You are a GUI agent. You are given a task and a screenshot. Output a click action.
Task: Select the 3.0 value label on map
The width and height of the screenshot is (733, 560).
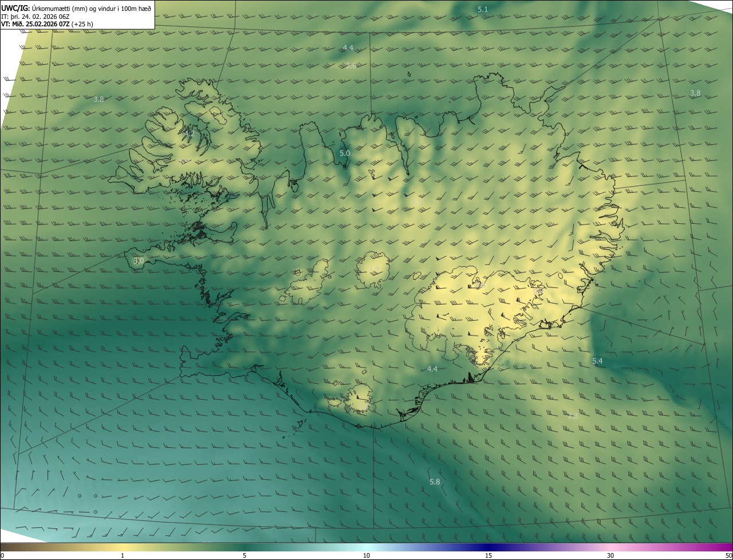tap(139, 261)
